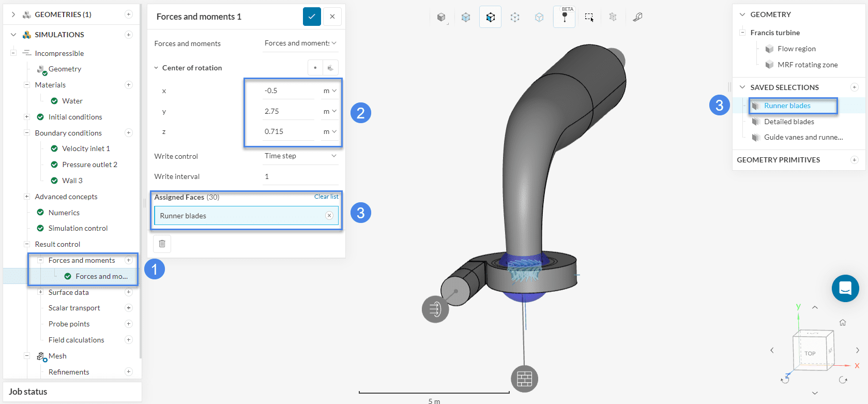The width and height of the screenshot is (868, 404).
Task: Open the Write control dropdown
Action: pos(300,156)
